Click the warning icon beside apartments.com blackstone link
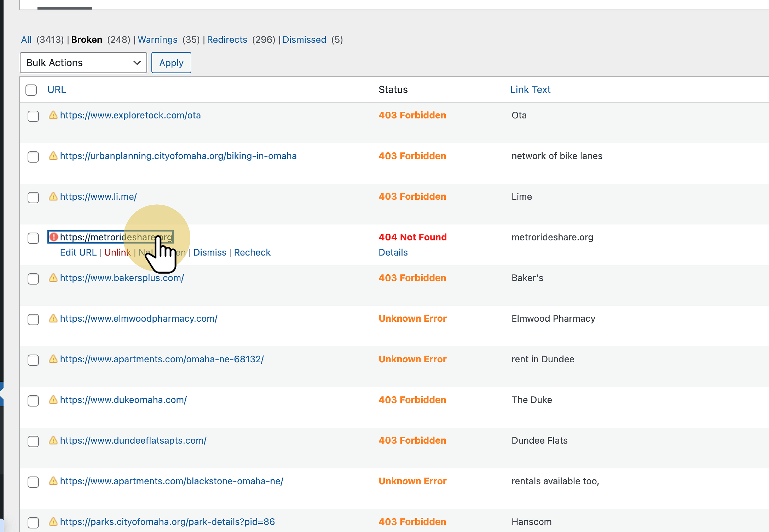Image resolution: width=769 pixels, height=532 pixels. [x=53, y=481]
